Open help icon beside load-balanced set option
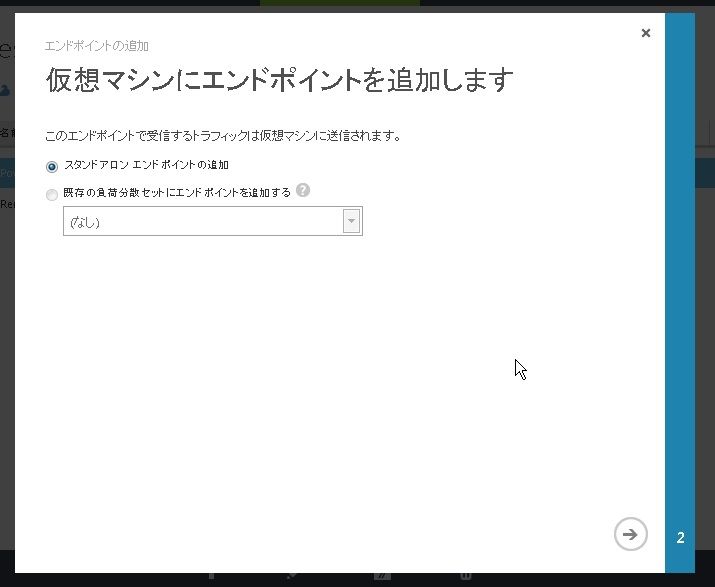This screenshot has height=587, width=715. tap(303, 190)
